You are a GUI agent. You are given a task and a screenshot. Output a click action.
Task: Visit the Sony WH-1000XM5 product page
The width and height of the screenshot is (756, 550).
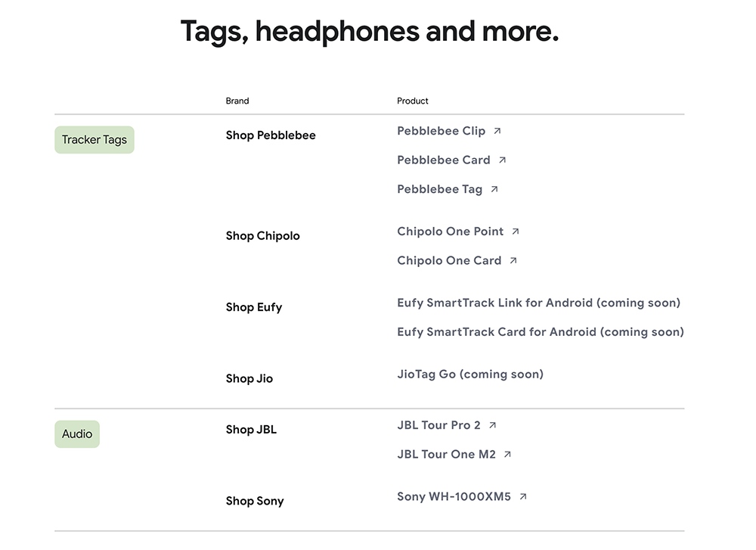454,496
